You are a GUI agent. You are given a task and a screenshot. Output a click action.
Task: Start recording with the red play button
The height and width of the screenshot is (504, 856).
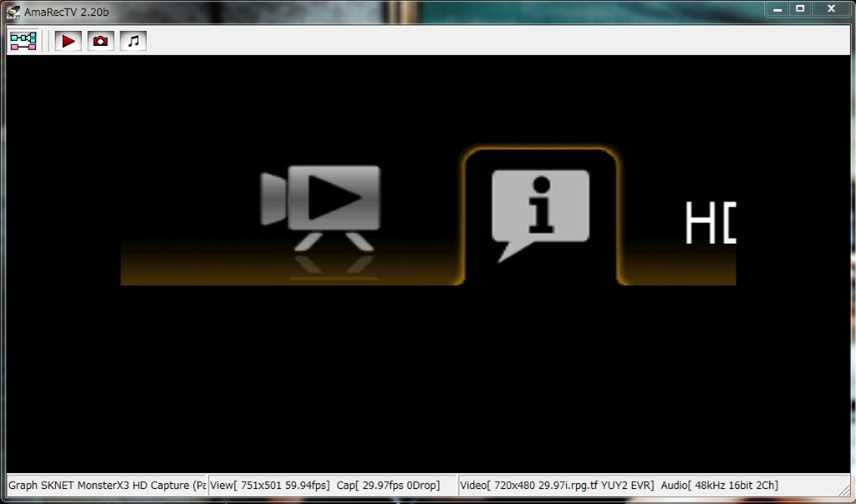69,41
